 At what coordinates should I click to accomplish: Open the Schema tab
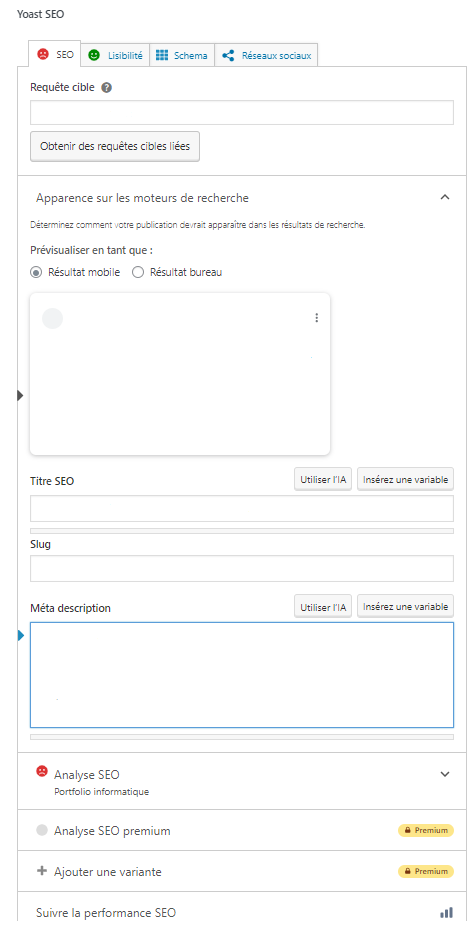[x=182, y=55]
